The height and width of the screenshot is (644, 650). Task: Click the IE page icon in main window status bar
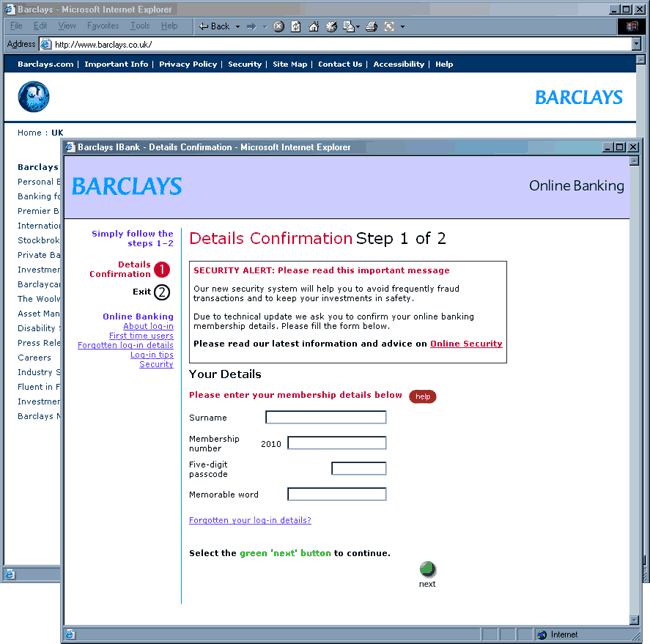point(10,574)
